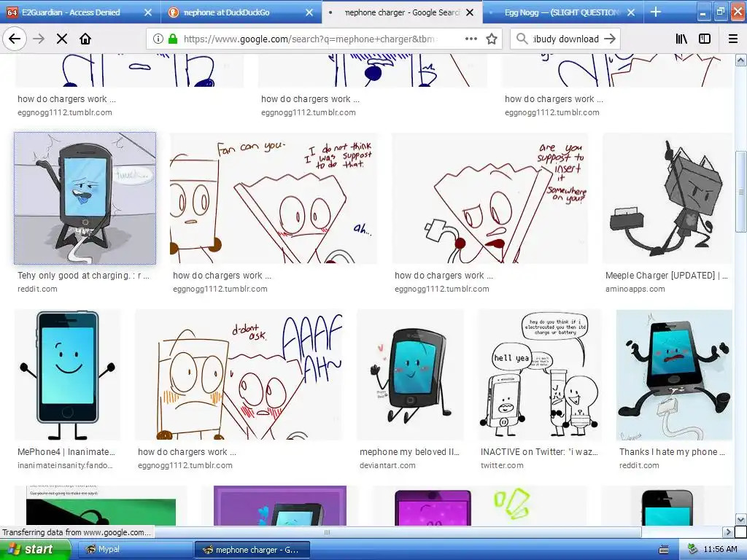Open Meeple Charger grey cube image

667,198
